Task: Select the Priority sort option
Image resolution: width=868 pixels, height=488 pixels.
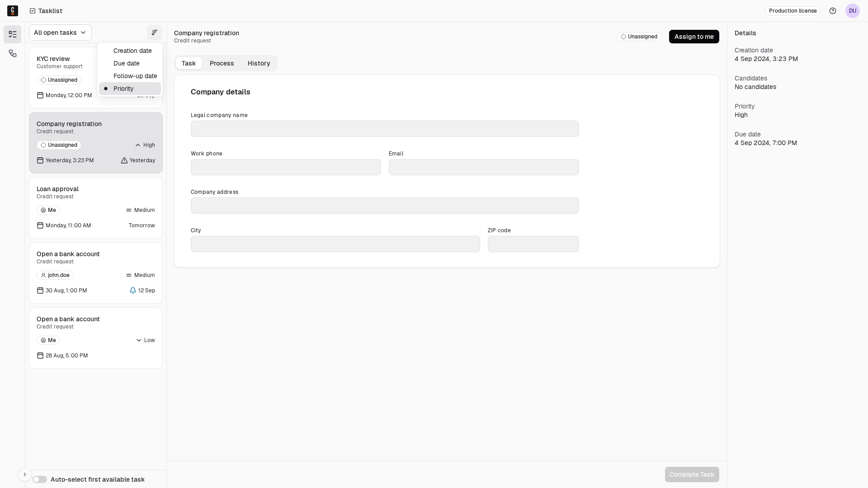Action: click(130, 89)
